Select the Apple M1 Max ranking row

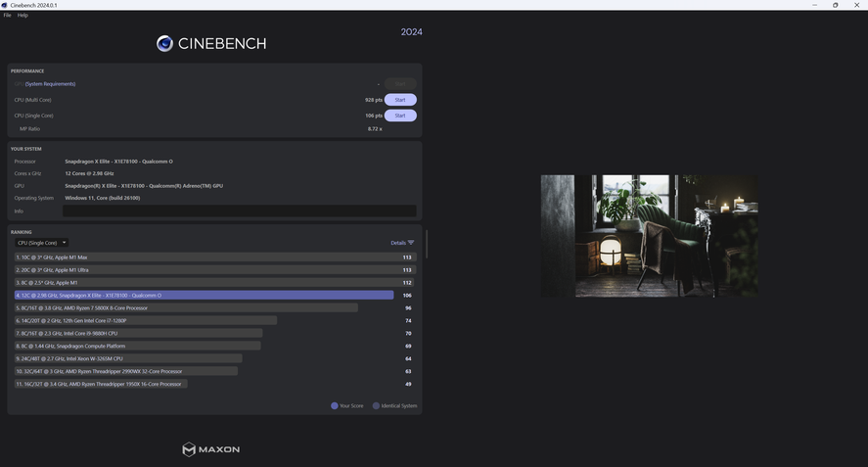215,257
